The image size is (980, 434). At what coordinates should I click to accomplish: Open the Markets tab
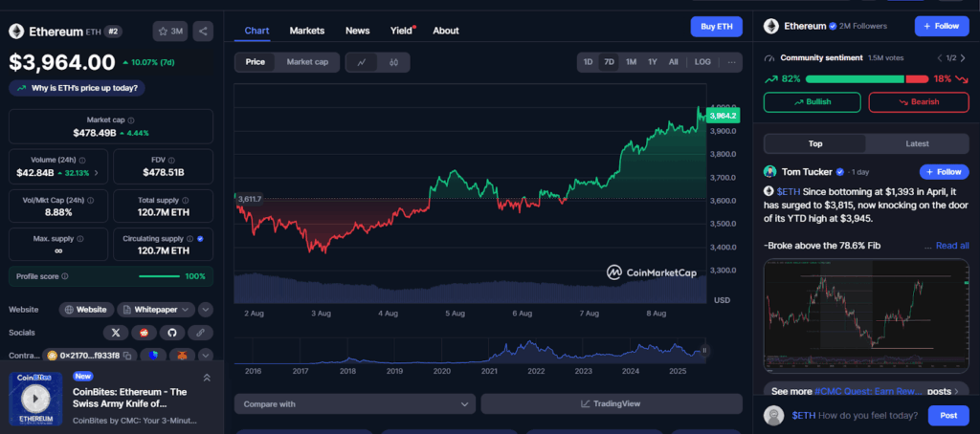pyautogui.click(x=307, y=31)
